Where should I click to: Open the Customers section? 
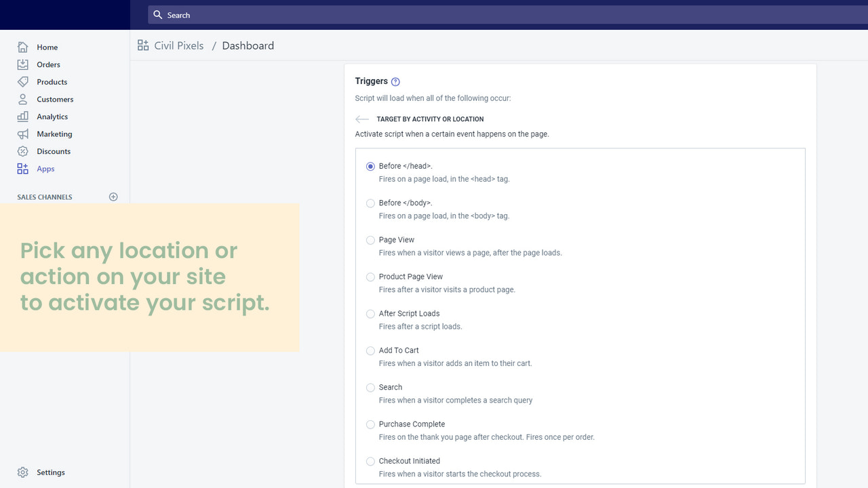click(55, 99)
